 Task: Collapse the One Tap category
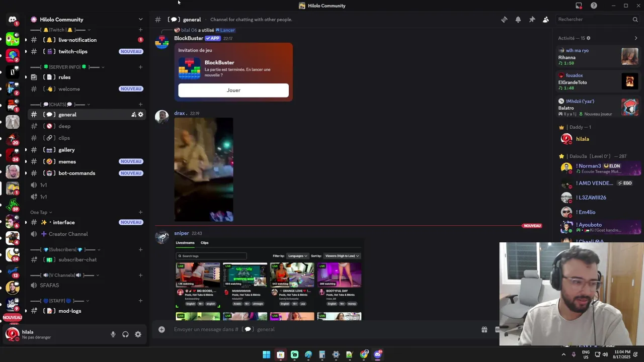click(x=41, y=212)
